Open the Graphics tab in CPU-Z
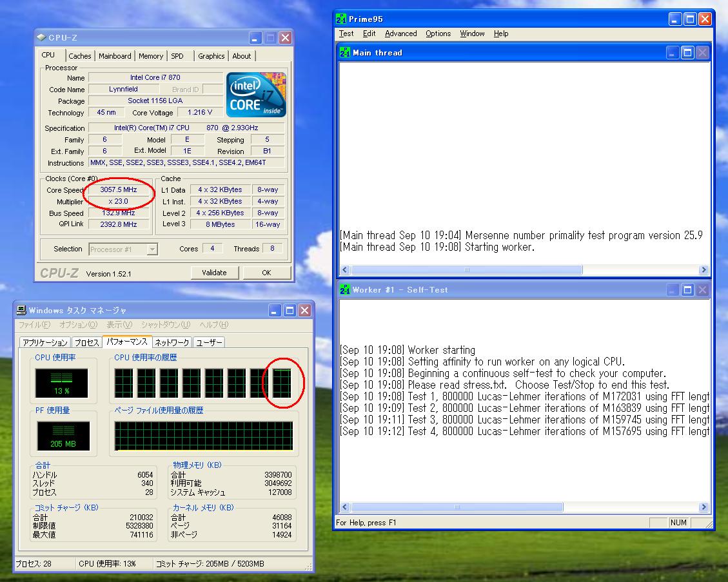 pos(212,55)
